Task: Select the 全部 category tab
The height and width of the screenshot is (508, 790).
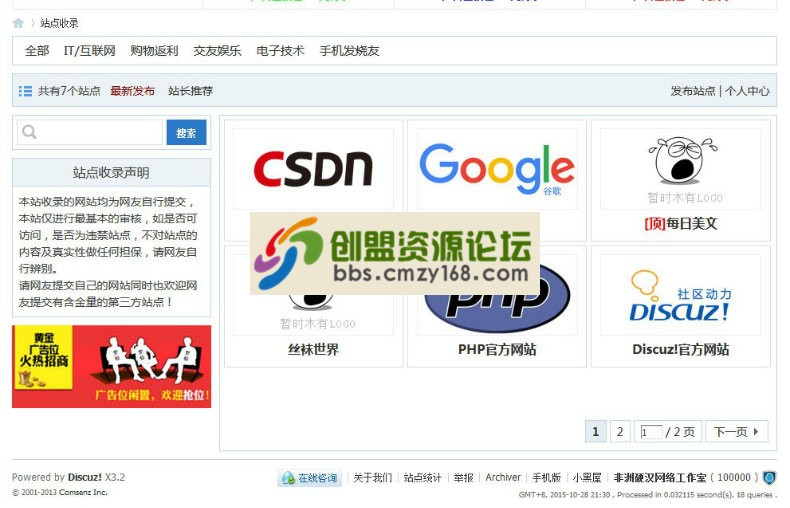Action: (x=37, y=51)
